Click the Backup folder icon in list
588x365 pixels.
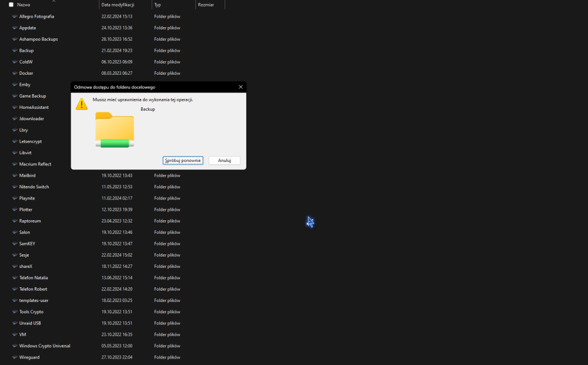pyautogui.click(x=15, y=50)
